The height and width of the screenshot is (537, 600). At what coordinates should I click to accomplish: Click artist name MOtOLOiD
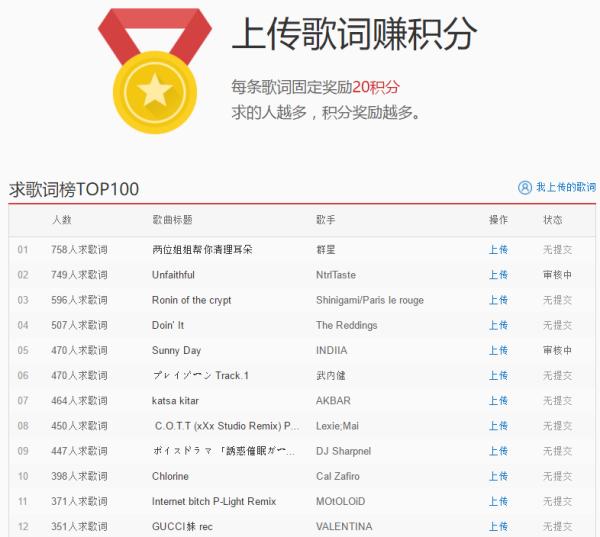tap(340, 501)
